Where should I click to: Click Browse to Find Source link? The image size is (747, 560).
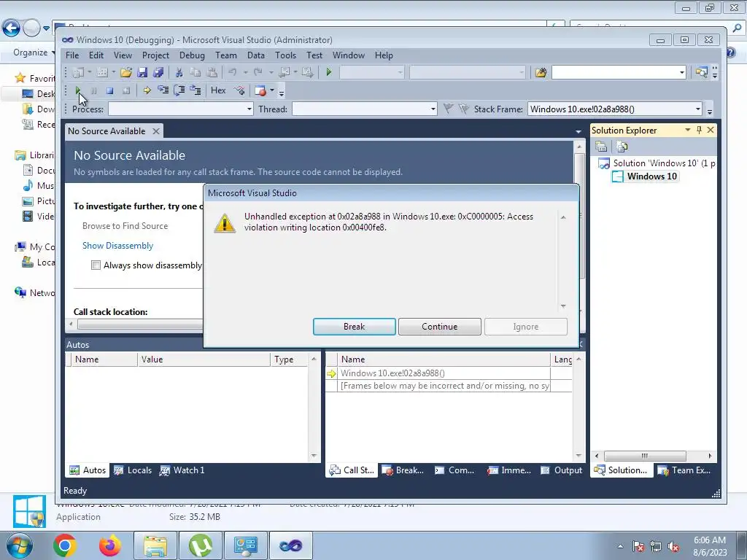pos(125,226)
